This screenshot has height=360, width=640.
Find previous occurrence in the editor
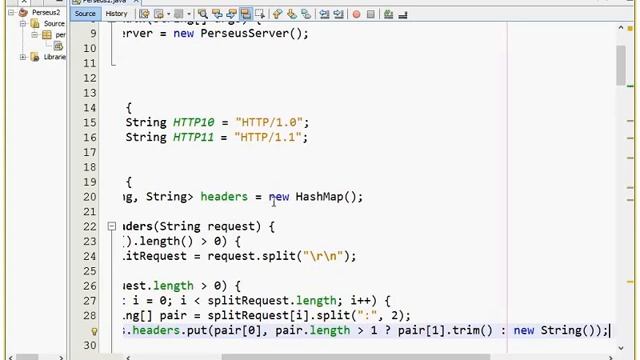pyautogui.click(x=217, y=14)
